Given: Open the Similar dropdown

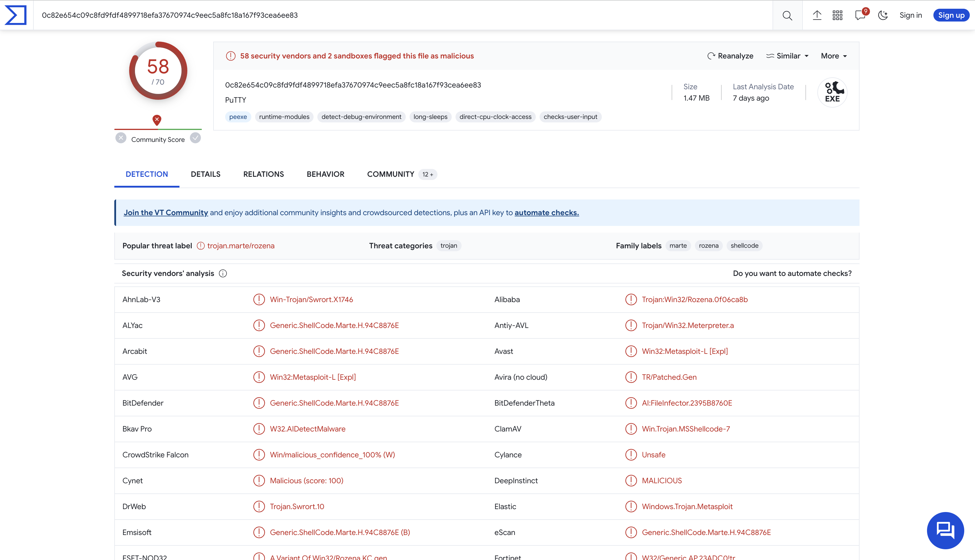Looking at the screenshot, I should click(x=787, y=56).
